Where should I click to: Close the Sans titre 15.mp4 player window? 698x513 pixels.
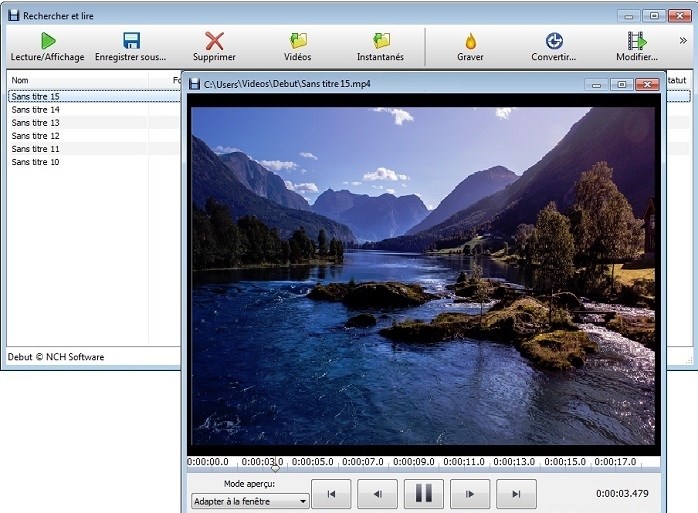[x=647, y=85]
